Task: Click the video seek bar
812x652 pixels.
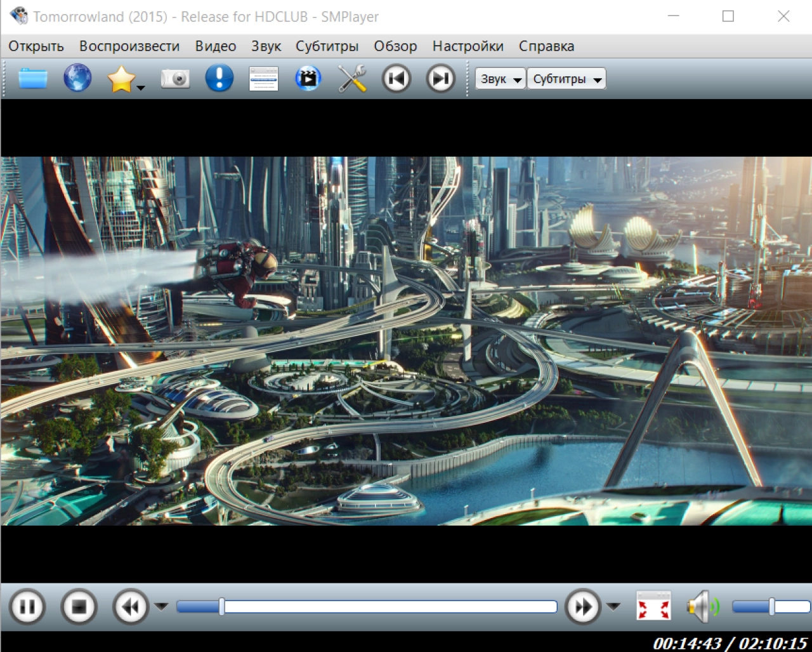Action: 367,607
